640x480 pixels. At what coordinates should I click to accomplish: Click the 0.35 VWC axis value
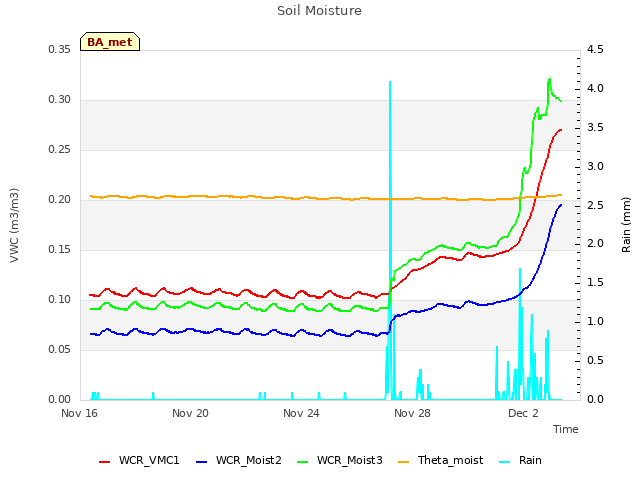pyautogui.click(x=60, y=49)
